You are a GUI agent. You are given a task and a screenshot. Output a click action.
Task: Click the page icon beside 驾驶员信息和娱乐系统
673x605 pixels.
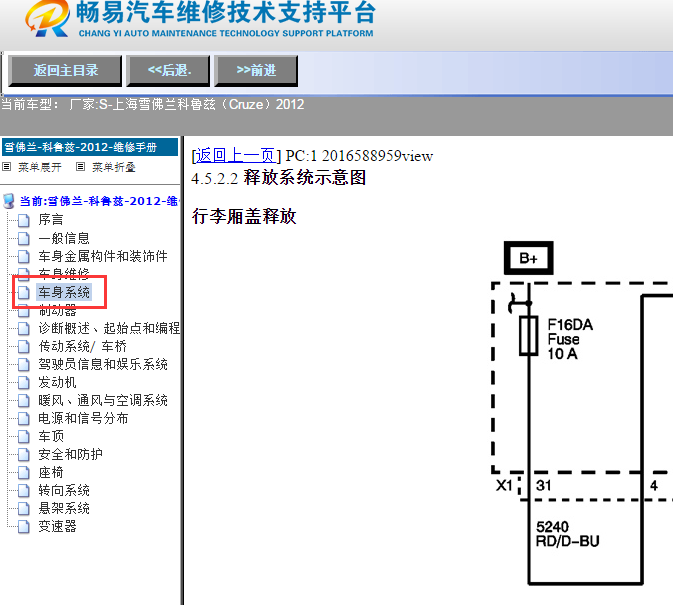pyautogui.click(x=24, y=364)
